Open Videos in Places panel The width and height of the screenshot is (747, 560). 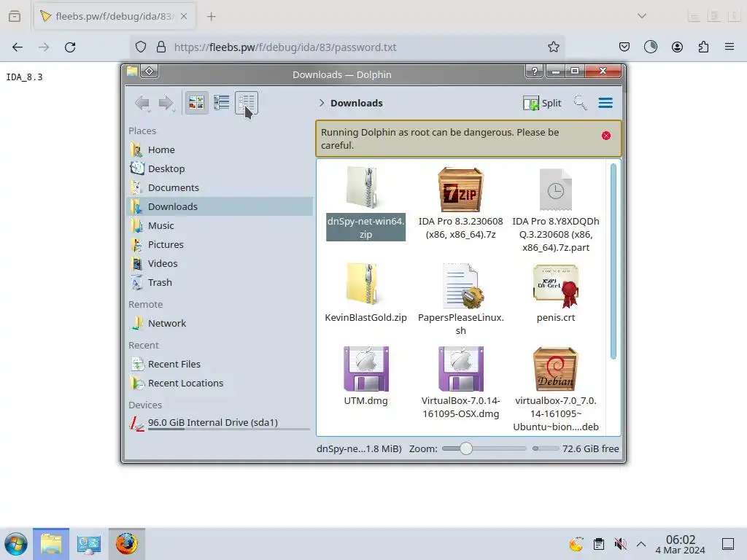220,263
